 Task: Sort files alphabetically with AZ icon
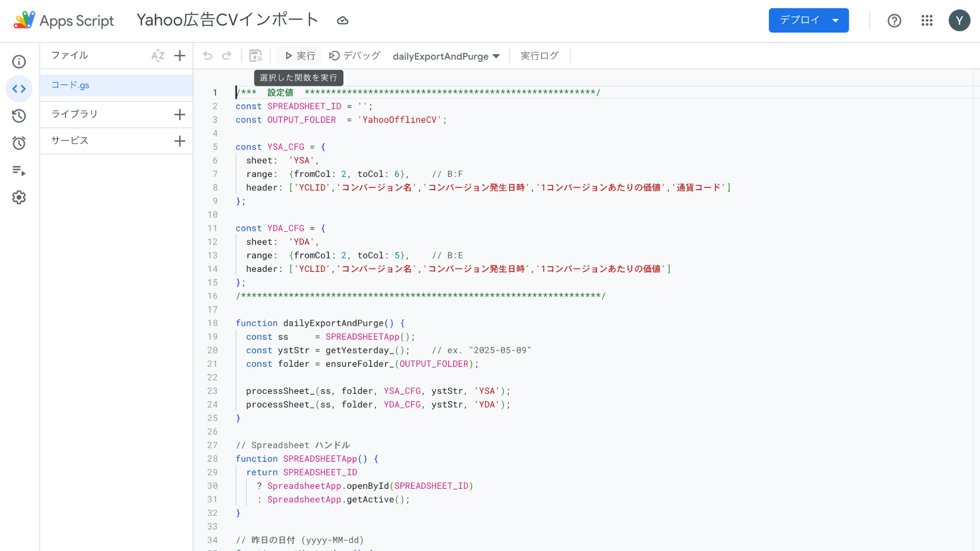coord(158,56)
